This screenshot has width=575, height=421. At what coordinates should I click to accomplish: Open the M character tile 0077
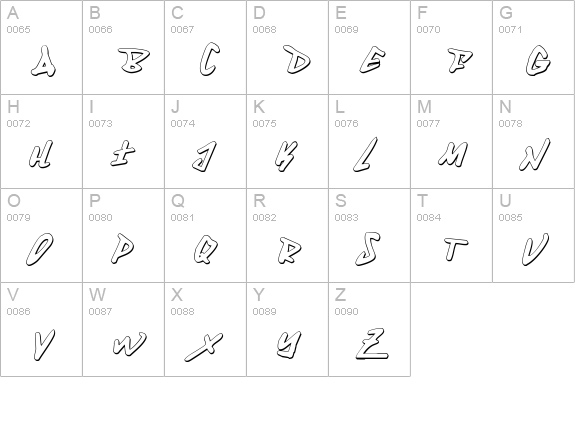[x=451, y=142]
